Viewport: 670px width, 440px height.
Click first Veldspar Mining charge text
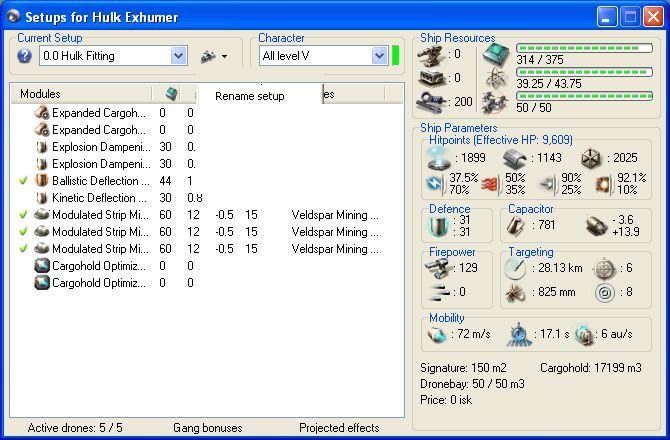click(x=335, y=215)
